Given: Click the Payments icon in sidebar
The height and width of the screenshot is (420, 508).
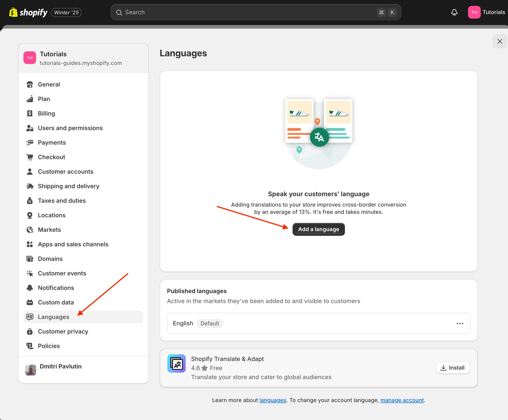Looking at the screenshot, I should 30,142.
